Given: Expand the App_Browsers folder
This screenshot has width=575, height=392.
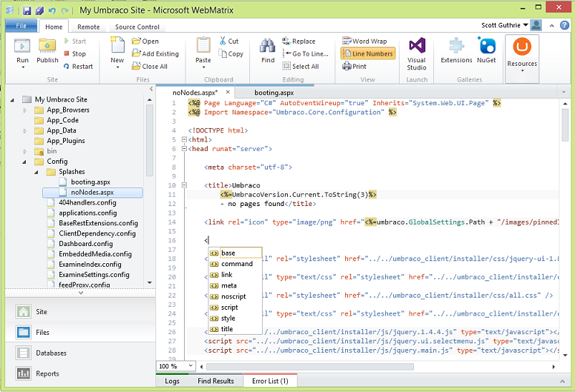Looking at the screenshot, I should point(25,110).
